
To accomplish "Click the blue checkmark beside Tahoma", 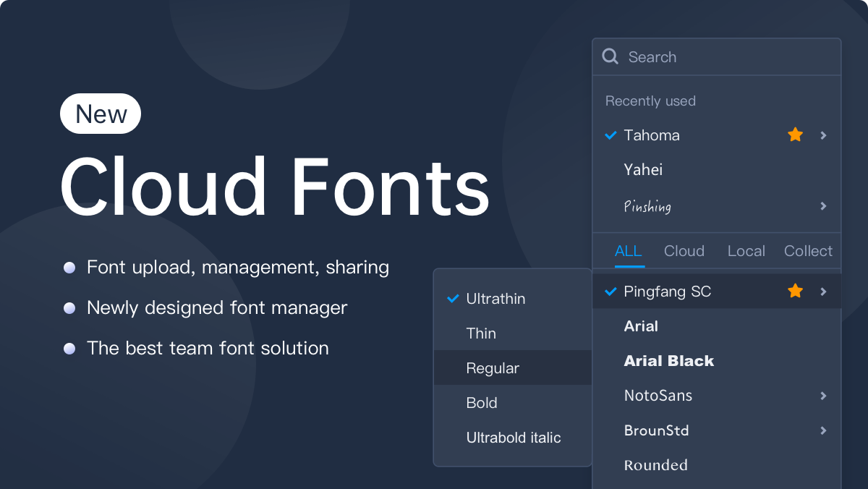I will (x=610, y=135).
